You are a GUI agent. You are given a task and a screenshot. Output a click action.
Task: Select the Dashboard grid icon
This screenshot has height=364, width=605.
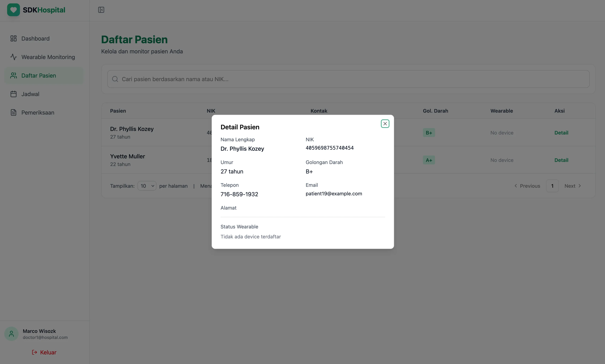click(13, 38)
